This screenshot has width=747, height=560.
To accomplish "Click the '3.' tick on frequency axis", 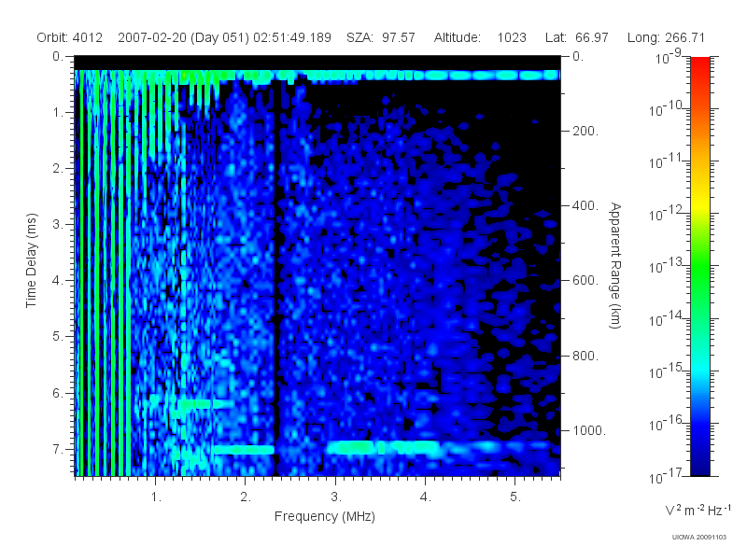I will pyautogui.click(x=336, y=497).
